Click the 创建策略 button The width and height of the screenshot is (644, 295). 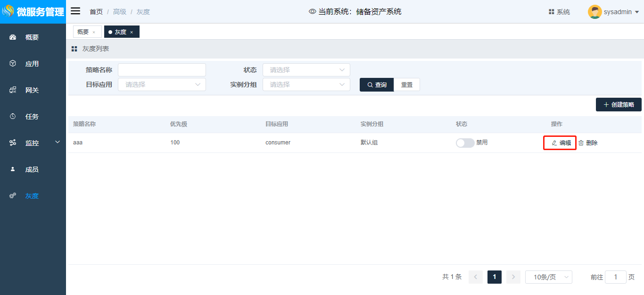pyautogui.click(x=619, y=105)
